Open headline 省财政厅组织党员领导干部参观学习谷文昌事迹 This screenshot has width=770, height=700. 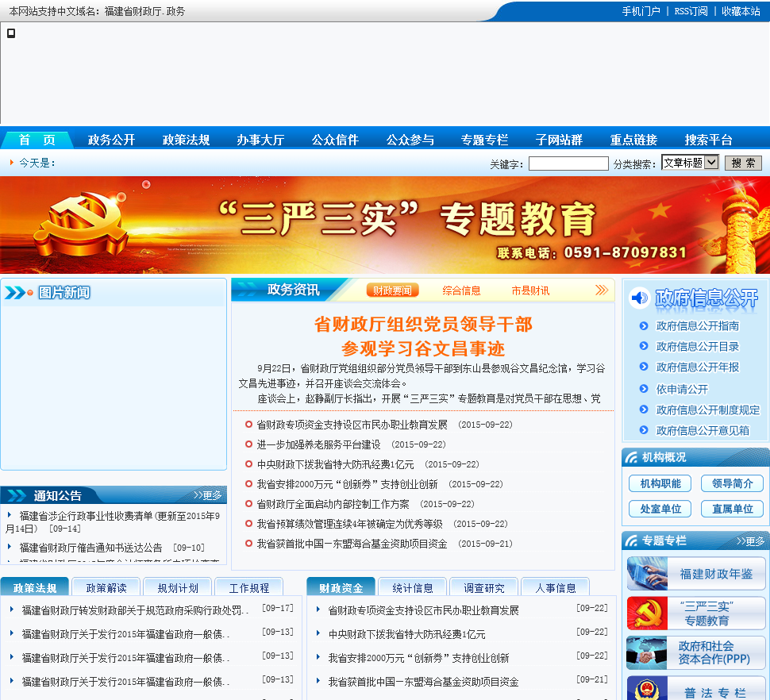point(423,337)
